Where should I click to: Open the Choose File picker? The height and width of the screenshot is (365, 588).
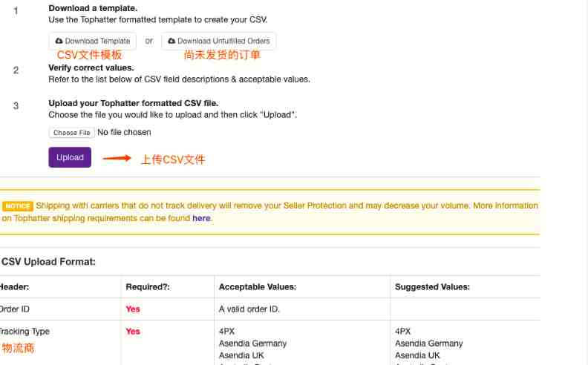click(71, 133)
